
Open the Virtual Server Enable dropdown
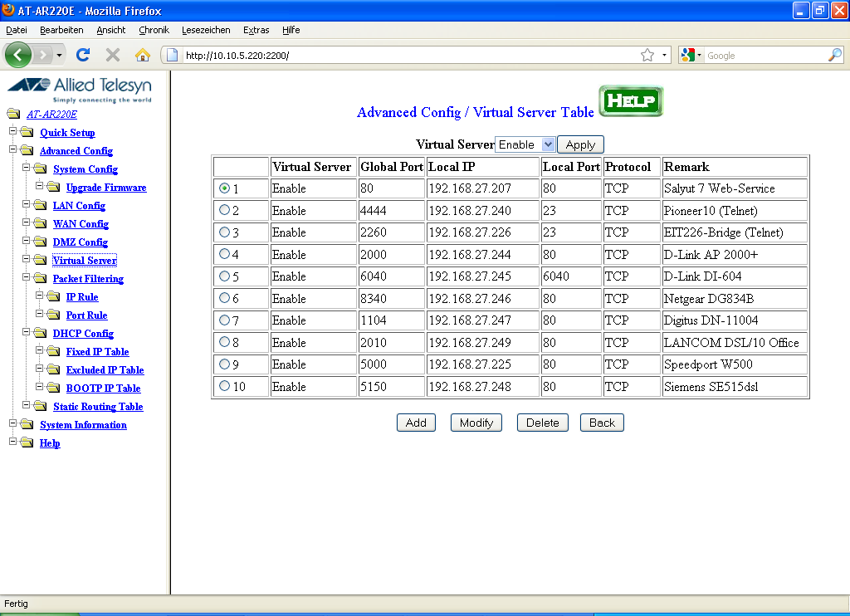point(525,144)
